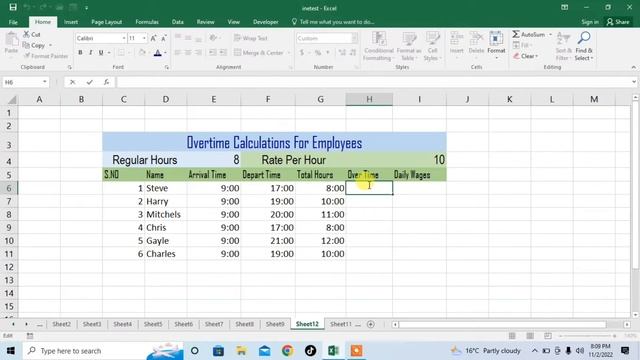Collapse the ribbon with the chevron
Image resolution: width=640 pixels, height=360 pixels.
click(x=633, y=67)
